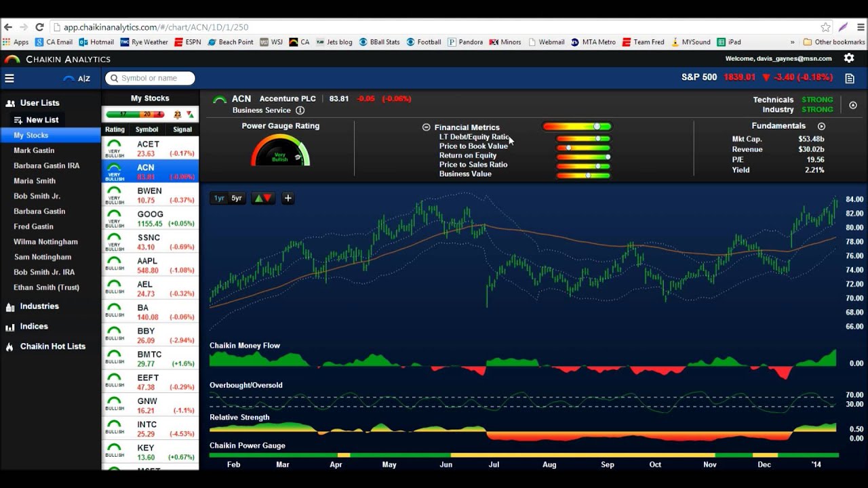Select the BBY stock row
The height and width of the screenshot is (488, 868).
point(151,335)
